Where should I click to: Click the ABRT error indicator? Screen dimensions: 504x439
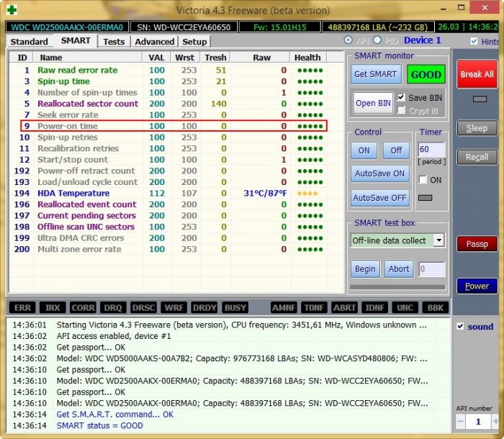click(344, 307)
